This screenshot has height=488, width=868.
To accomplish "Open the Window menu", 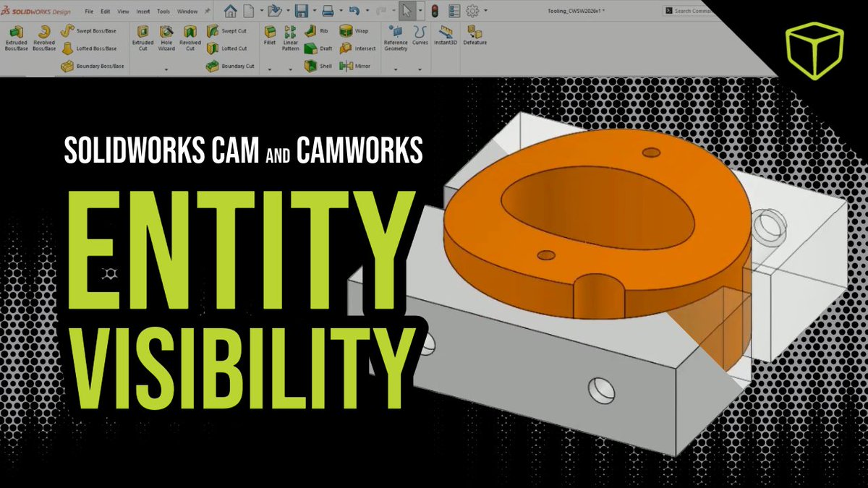I will pyautogui.click(x=187, y=12).
